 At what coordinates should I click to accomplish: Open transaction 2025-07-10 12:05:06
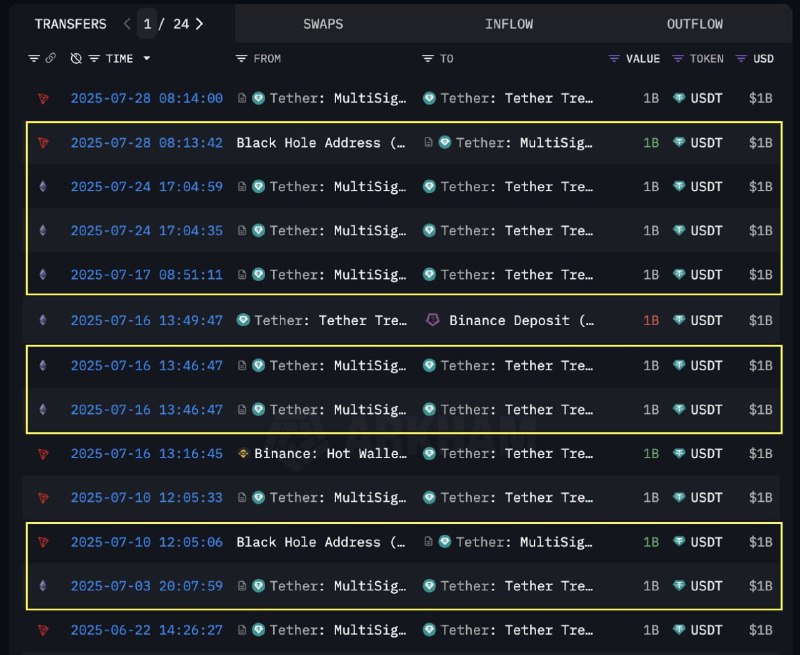146,542
